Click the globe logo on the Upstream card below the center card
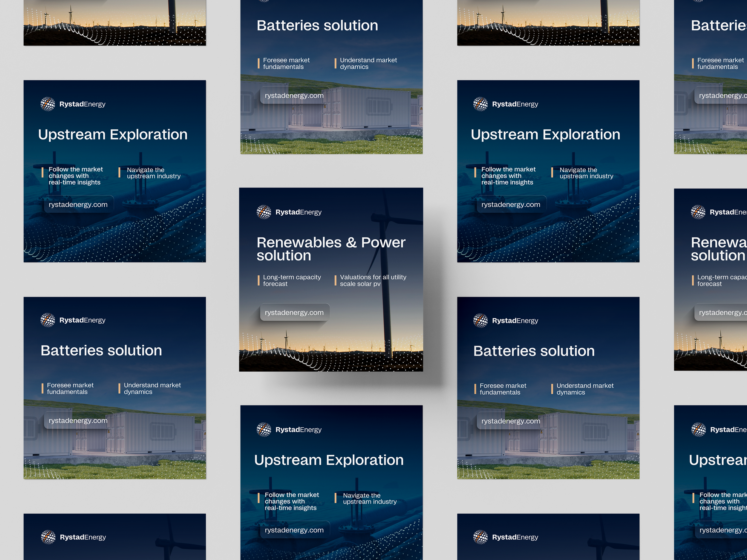 pos(264,430)
